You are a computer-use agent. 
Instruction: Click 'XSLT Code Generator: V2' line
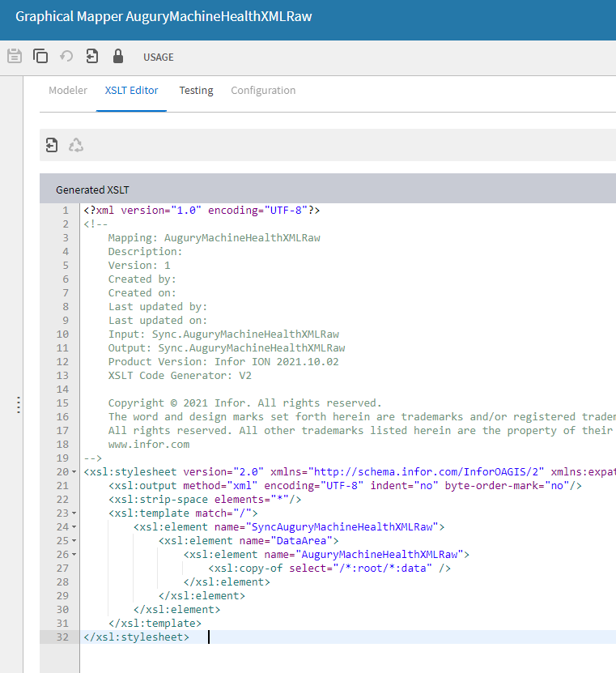pos(180,375)
